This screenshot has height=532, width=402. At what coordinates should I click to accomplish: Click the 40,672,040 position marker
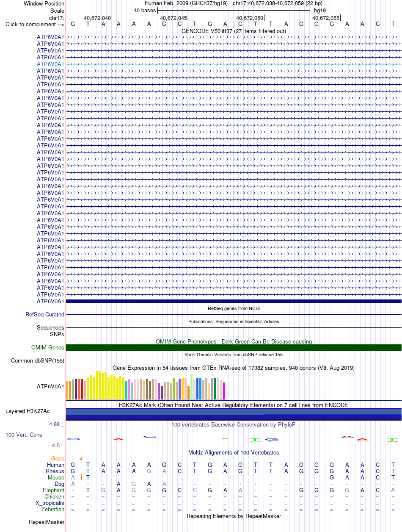[x=97, y=18]
